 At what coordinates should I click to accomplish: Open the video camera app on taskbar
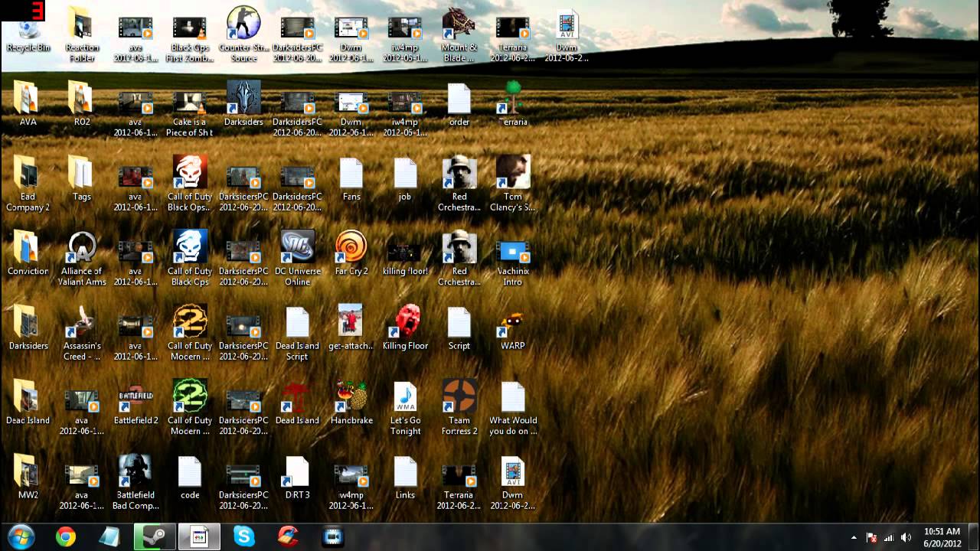pyautogui.click(x=333, y=537)
